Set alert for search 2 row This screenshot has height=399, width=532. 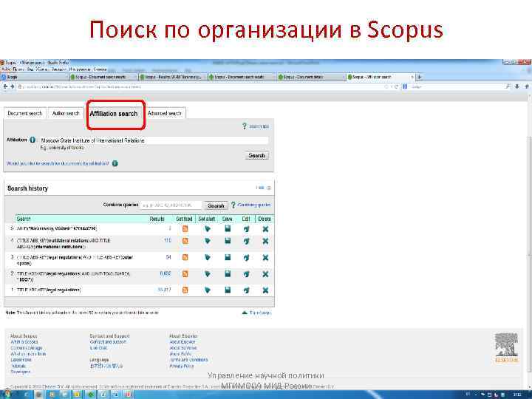(208, 273)
